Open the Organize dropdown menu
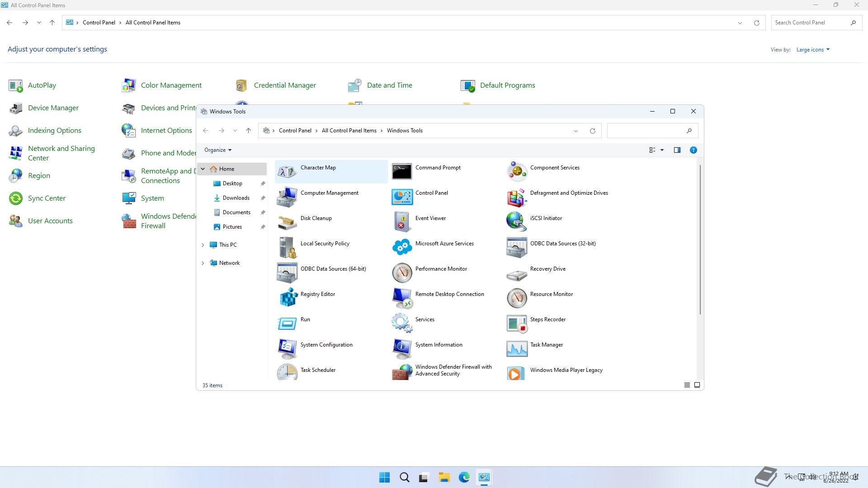Screen dimensions: 868x488 [x=217, y=150]
